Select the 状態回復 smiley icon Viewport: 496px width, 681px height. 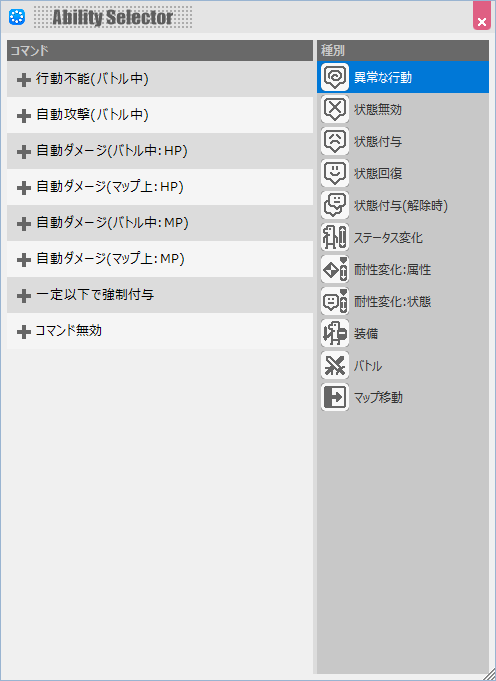pos(335,173)
